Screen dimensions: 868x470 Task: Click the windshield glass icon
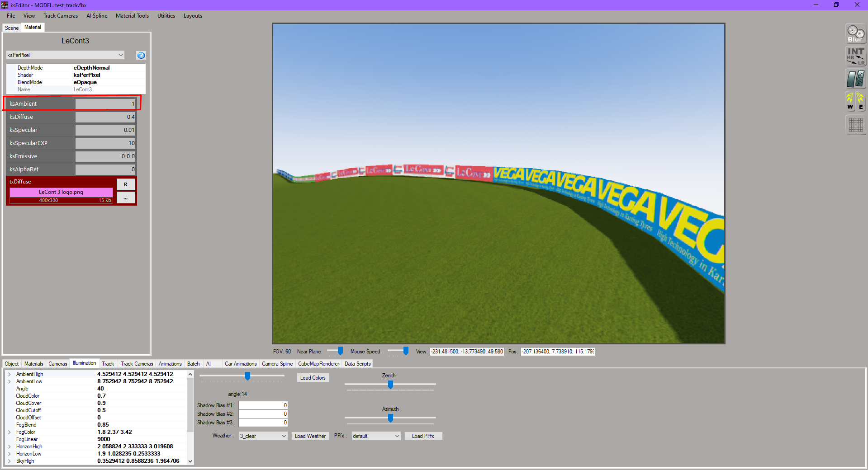856,79
